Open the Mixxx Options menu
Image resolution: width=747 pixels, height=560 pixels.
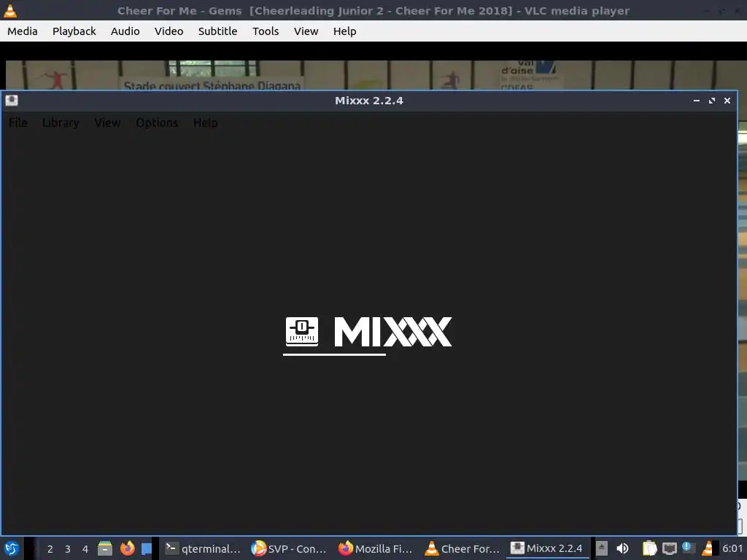[157, 122]
